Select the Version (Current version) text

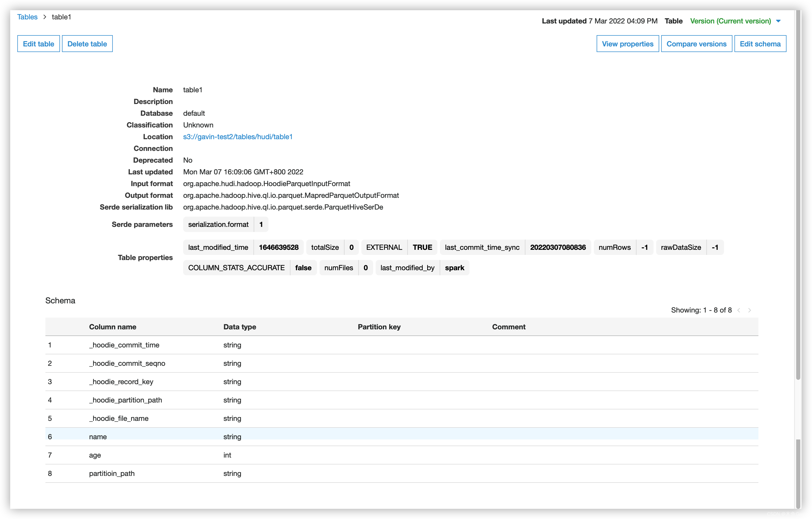pos(730,21)
